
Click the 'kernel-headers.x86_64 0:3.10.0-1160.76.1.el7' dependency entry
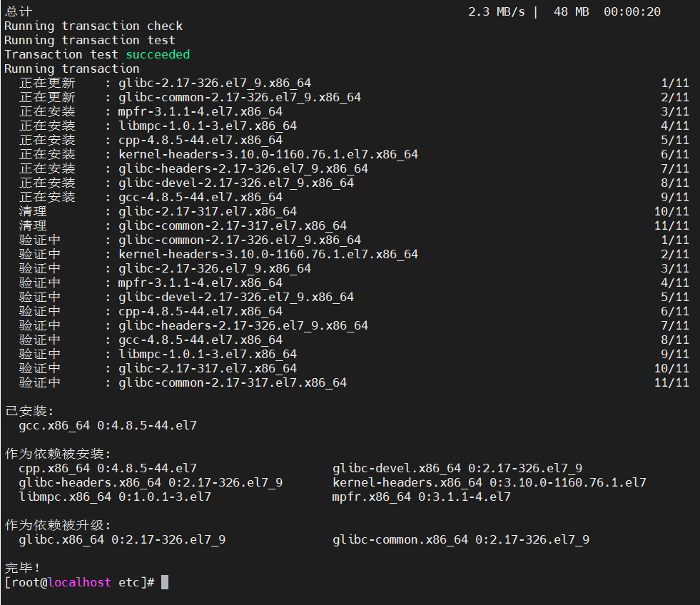[x=489, y=482]
